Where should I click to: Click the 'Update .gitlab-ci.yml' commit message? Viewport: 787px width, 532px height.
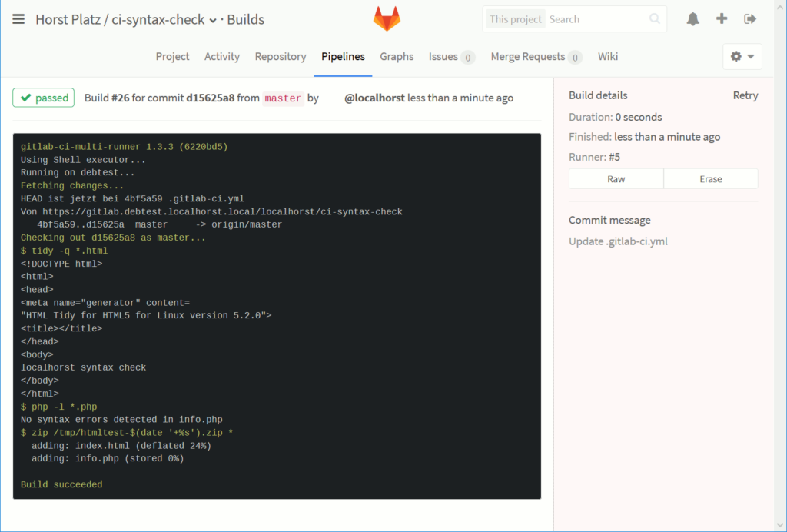(x=619, y=241)
